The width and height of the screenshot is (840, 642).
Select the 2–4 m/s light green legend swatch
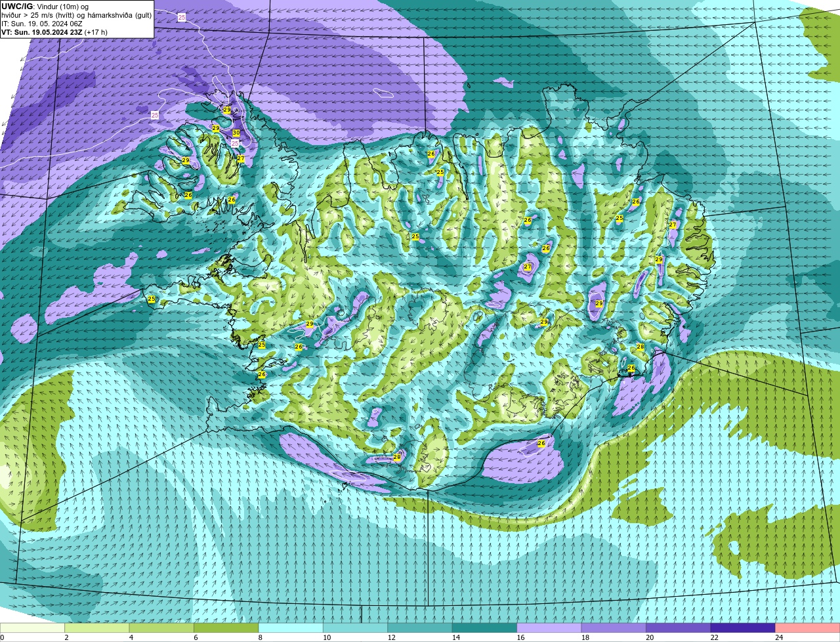coord(97,628)
